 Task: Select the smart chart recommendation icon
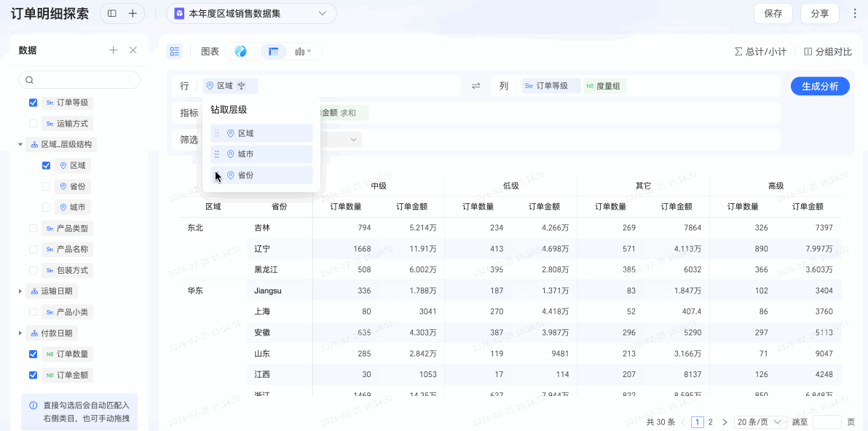click(x=240, y=52)
